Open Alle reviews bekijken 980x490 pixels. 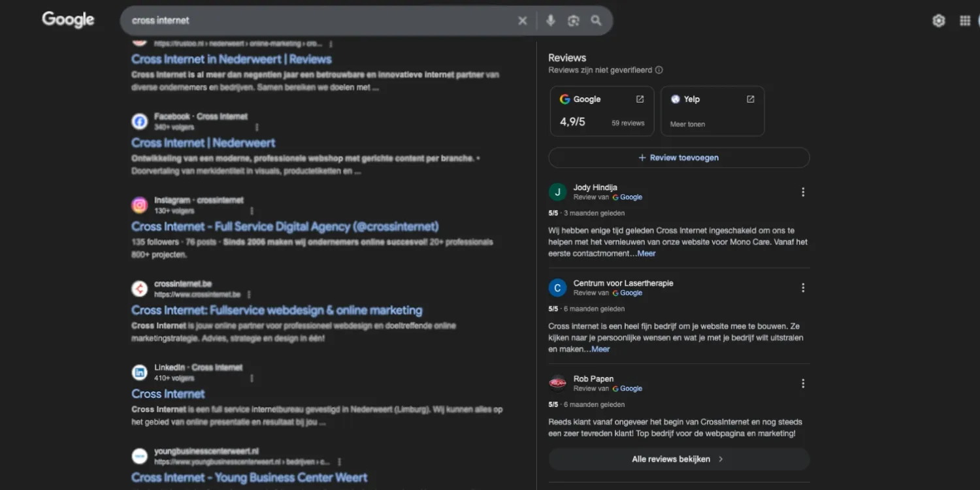click(678, 459)
